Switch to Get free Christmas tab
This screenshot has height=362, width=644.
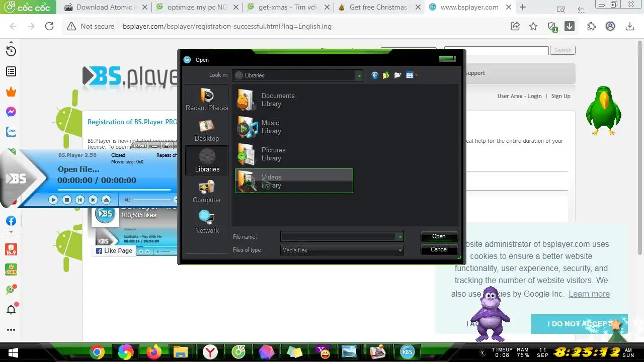pos(378,7)
